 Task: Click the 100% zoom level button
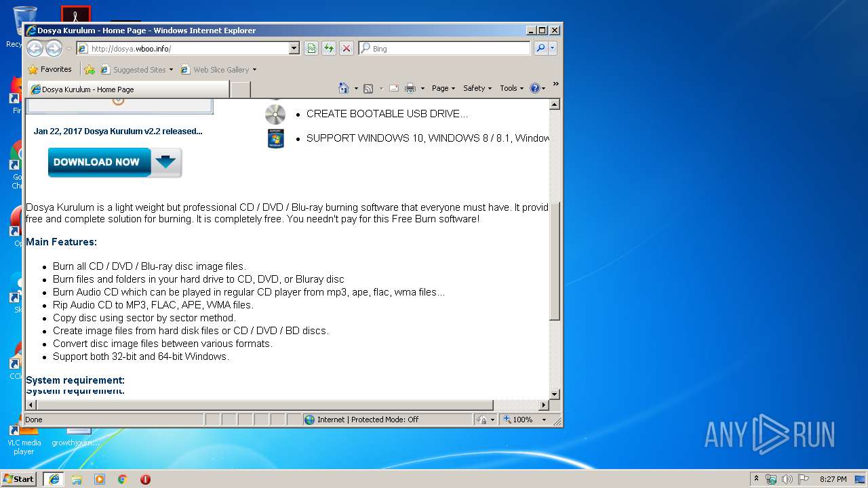[518, 420]
